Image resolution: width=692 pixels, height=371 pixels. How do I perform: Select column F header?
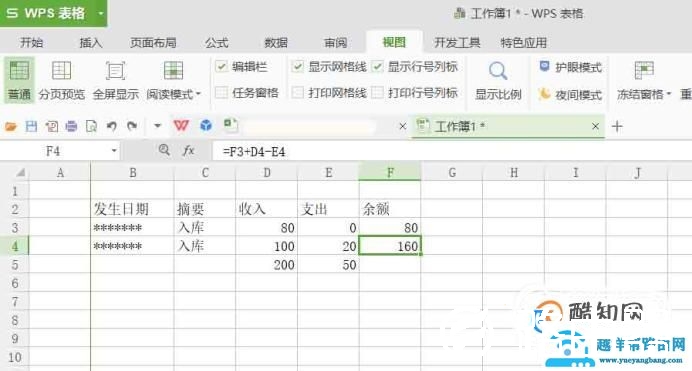point(390,172)
